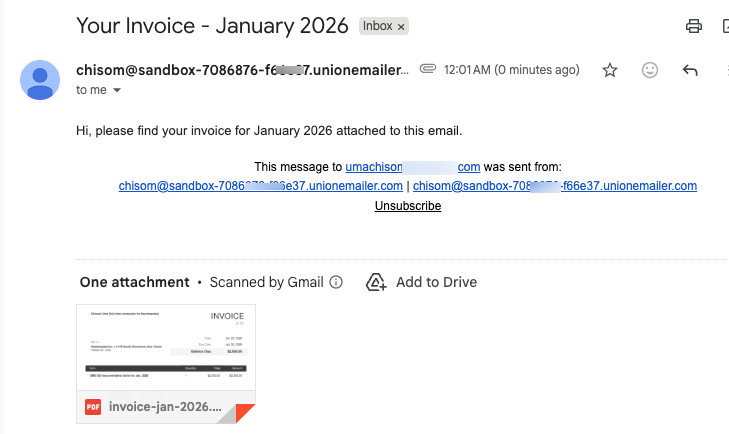Viewport: 729px width, 434px height.
Task: Remove the Inbox label with the x
Action: 401,27
